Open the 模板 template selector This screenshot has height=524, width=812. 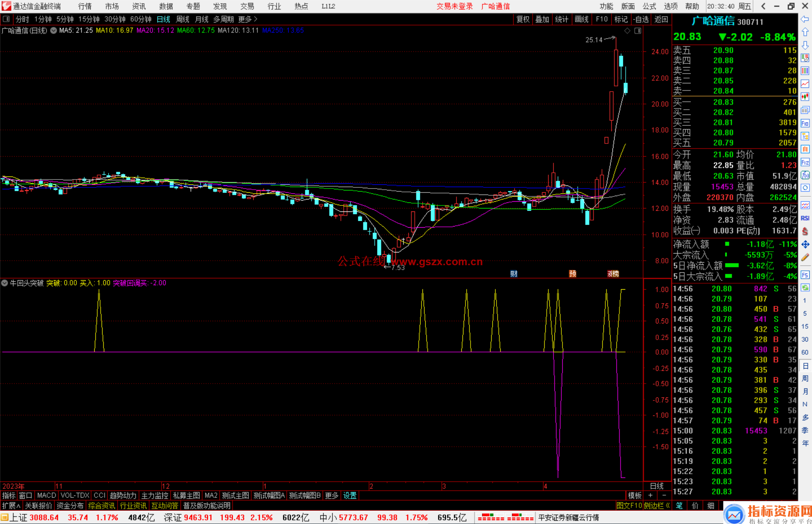point(635,495)
